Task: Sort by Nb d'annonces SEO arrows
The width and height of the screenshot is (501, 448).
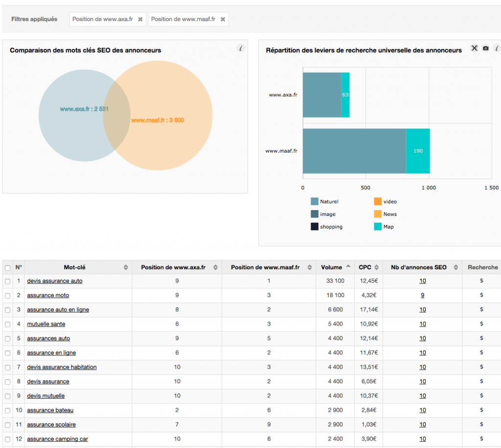Action: coord(456,267)
